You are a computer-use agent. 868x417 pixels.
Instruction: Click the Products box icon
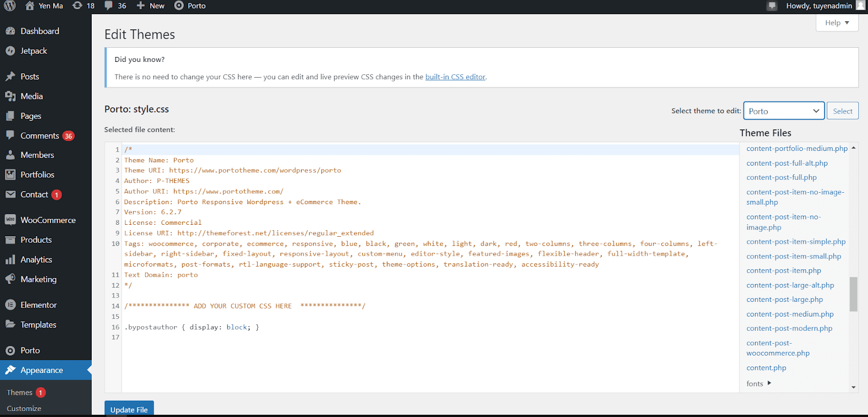point(10,240)
